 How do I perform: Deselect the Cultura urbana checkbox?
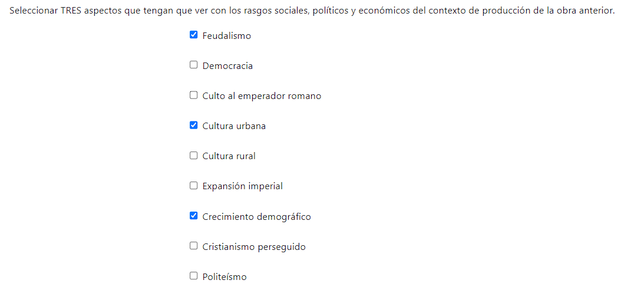pos(193,126)
